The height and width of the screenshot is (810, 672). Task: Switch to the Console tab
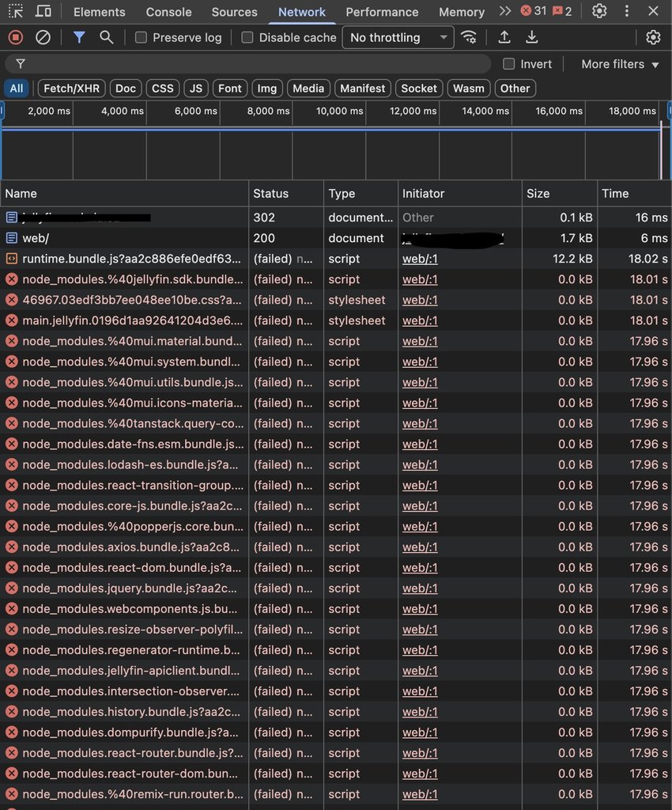[168, 12]
